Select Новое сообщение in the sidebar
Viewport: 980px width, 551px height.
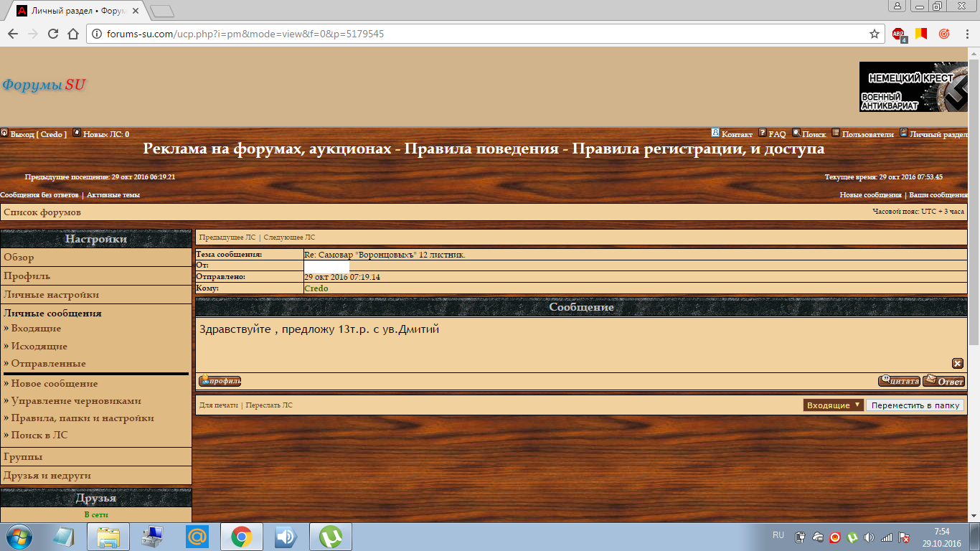tap(54, 384)
